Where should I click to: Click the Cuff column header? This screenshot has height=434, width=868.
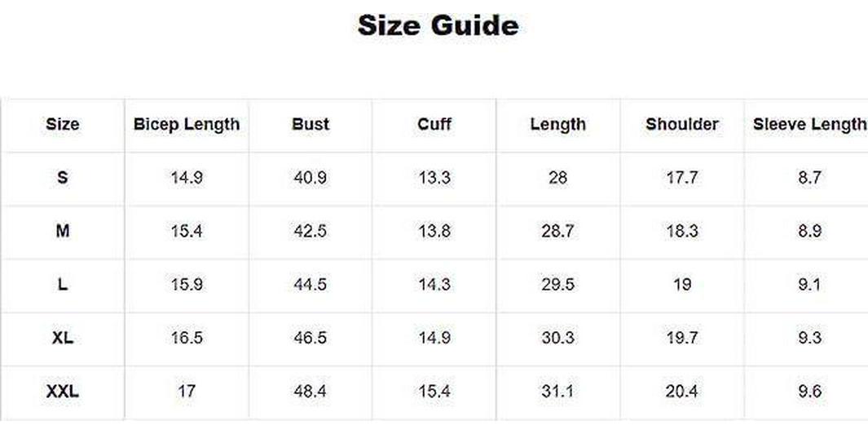pyautogui.click(x=434, y=124)
